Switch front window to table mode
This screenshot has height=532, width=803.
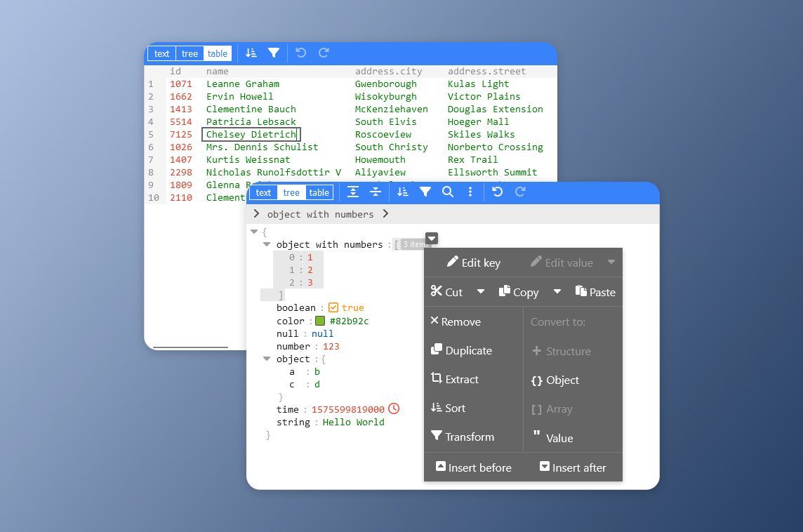pos(319,192)
